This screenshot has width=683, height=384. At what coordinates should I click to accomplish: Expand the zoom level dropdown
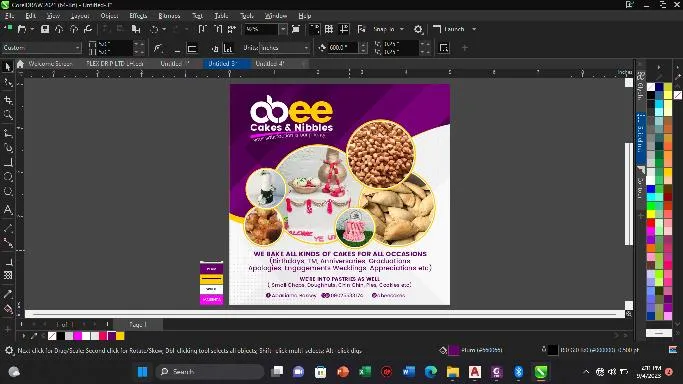coord(283,29)
